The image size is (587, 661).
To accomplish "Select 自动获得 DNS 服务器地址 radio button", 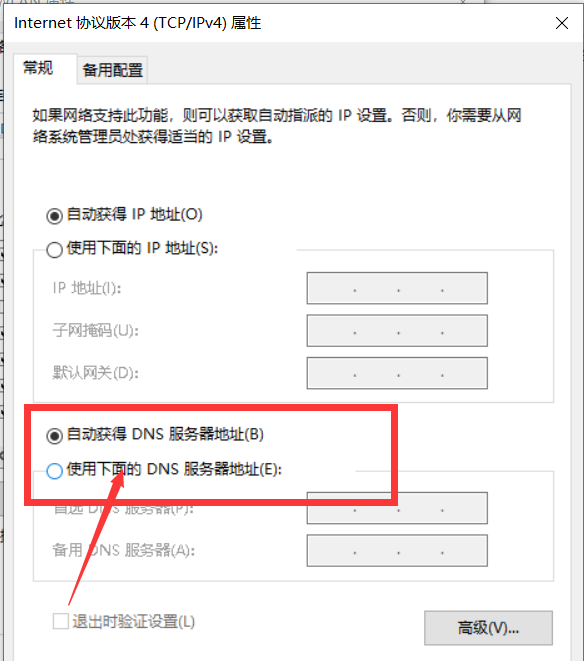I will [54, 435].
